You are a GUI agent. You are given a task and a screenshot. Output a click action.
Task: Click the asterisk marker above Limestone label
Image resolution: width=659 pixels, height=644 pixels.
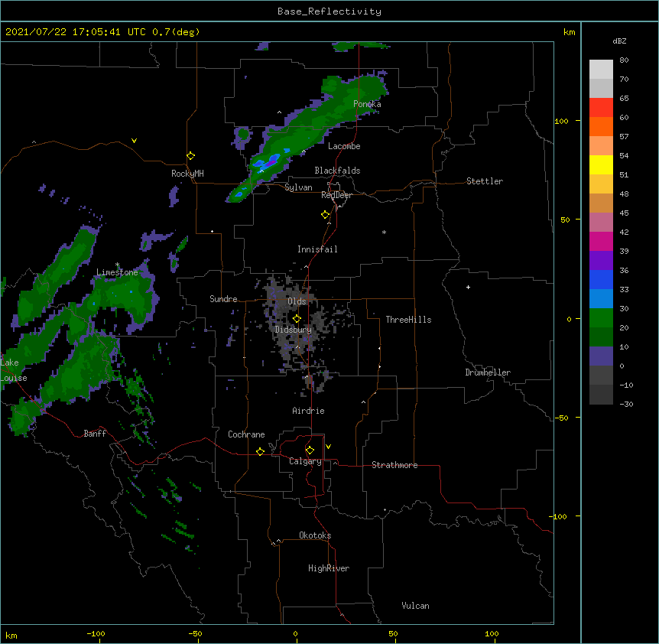point(117,265)
